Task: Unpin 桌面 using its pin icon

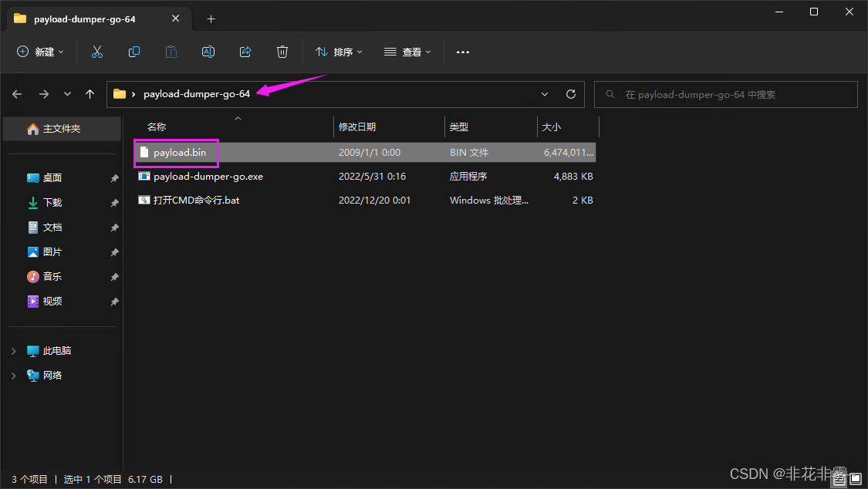Action: click(x=115, y=178)
